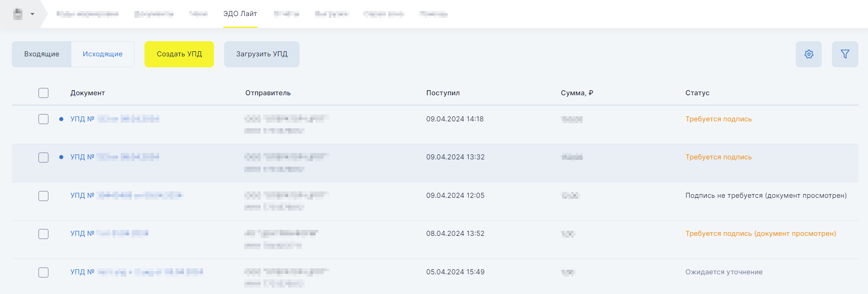Switch to the ЭДО Лайт tab
868x294 pixels.
point(240,14)
